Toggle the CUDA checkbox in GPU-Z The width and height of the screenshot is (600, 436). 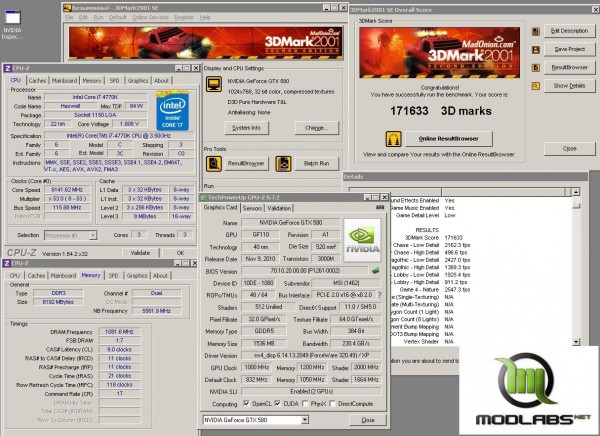pos(277,403)
